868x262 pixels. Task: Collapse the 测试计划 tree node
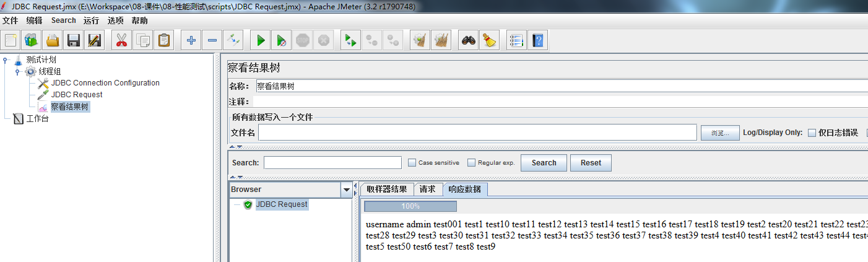coord(6,60)
